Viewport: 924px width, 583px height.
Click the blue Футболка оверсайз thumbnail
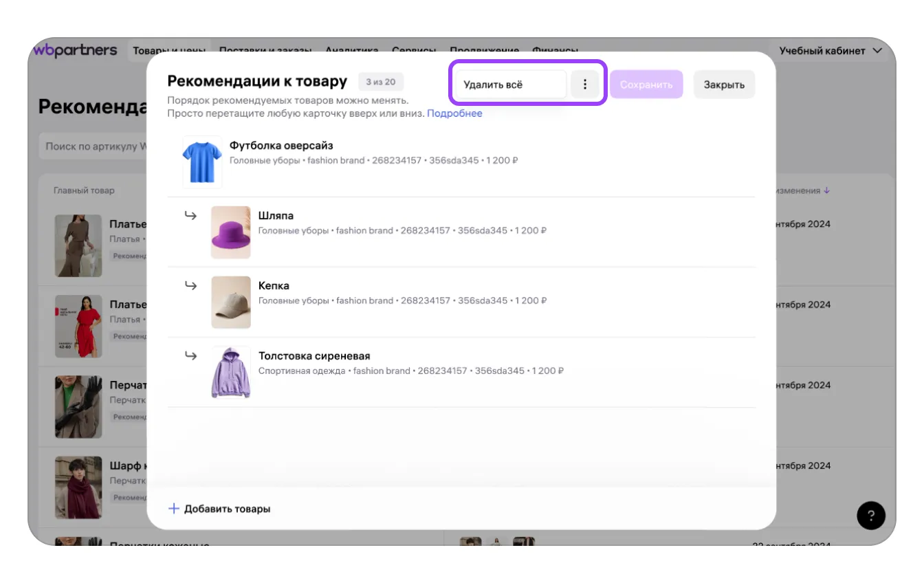tap(202, 162)
